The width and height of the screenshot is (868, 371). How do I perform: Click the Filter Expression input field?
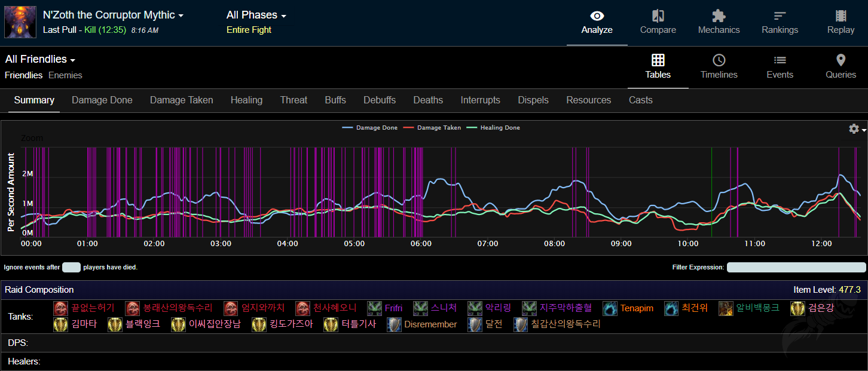[x=796, y=268]
